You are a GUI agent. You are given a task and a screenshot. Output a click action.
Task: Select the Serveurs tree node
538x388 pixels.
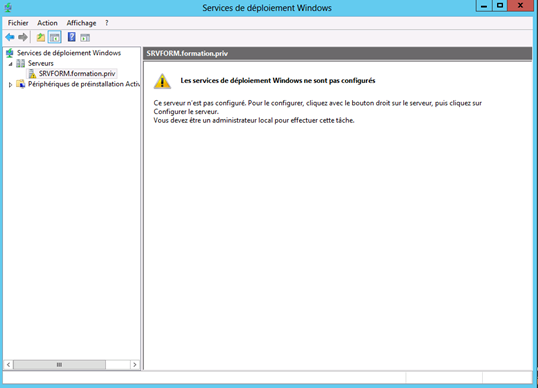pos(41,63)
